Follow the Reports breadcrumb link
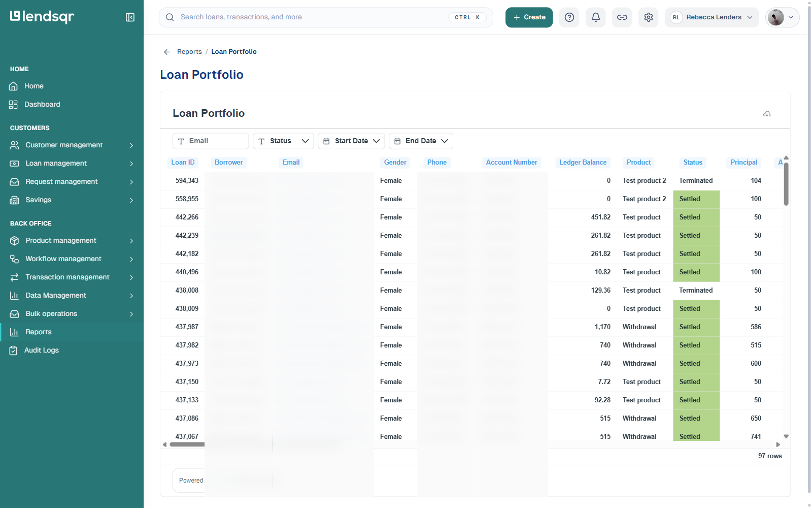 189,52
